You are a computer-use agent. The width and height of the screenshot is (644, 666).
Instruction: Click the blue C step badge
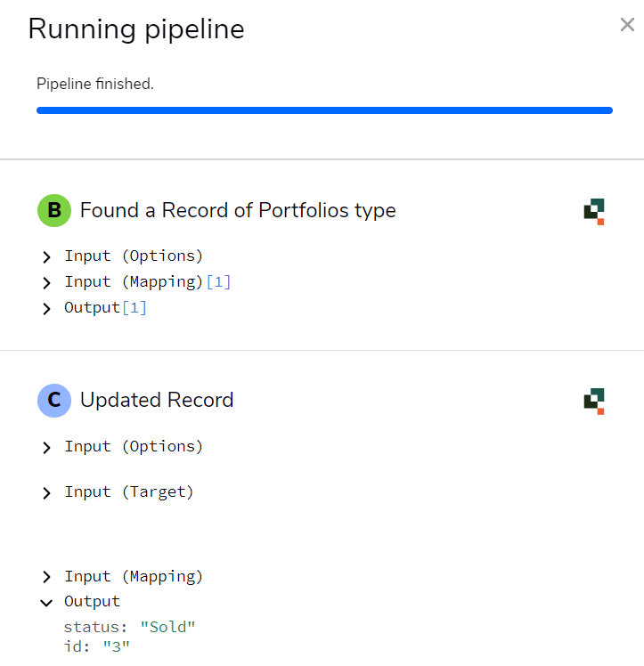tap(53, 401)
